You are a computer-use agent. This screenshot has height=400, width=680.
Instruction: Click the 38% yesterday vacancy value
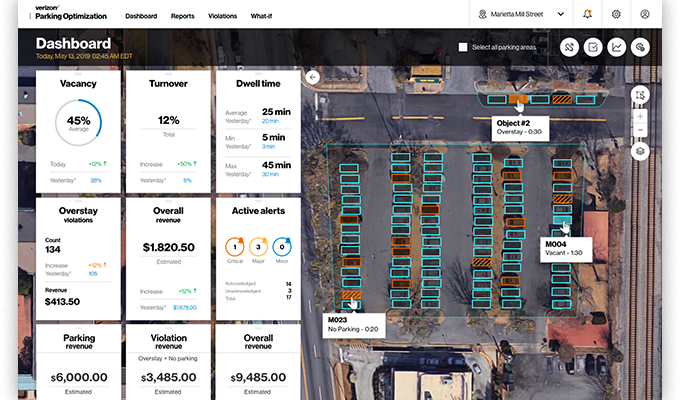click(95, 180)
